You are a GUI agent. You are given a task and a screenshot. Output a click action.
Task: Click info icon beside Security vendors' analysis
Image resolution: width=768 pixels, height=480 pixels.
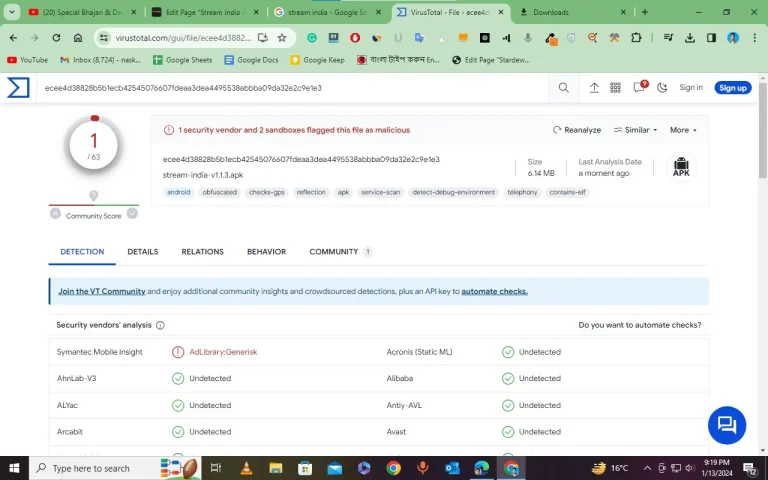[160, 325]
